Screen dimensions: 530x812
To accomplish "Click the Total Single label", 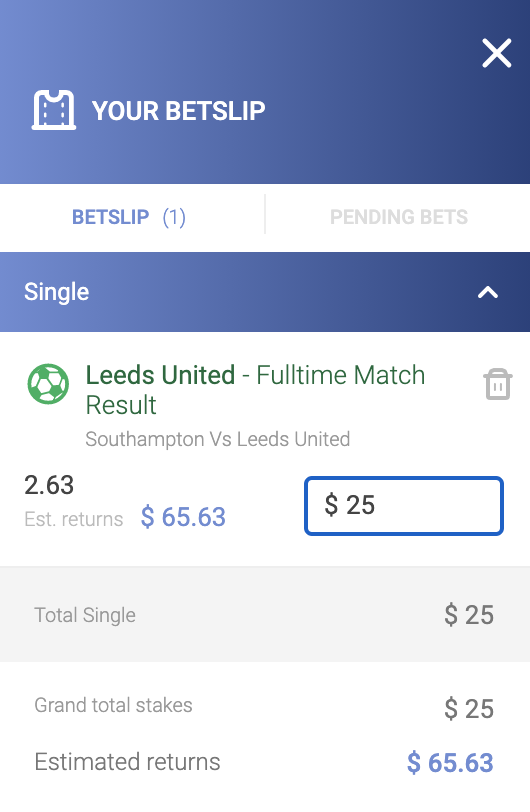I will click(85, 615).
